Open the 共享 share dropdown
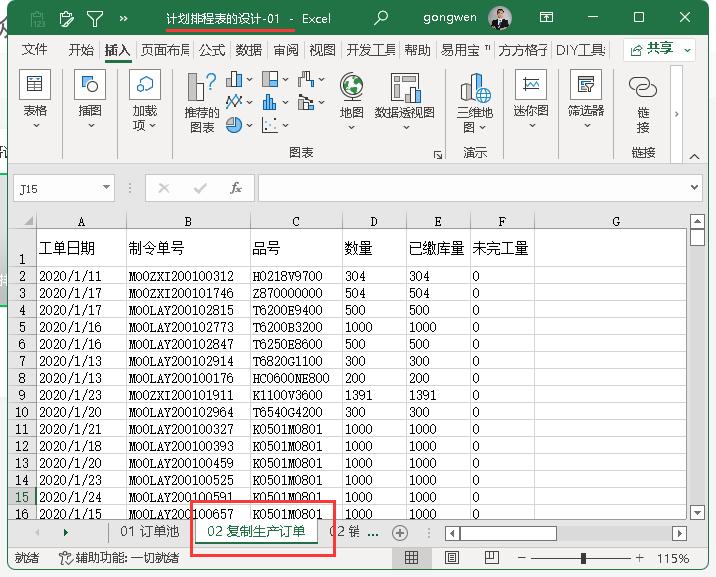The height and width of the screenshot is (577, 716). [661, 49]
